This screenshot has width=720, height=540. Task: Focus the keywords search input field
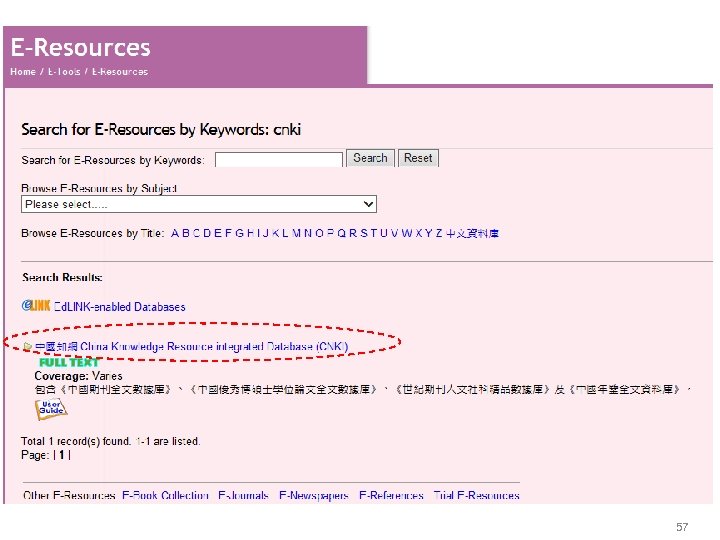279,159
